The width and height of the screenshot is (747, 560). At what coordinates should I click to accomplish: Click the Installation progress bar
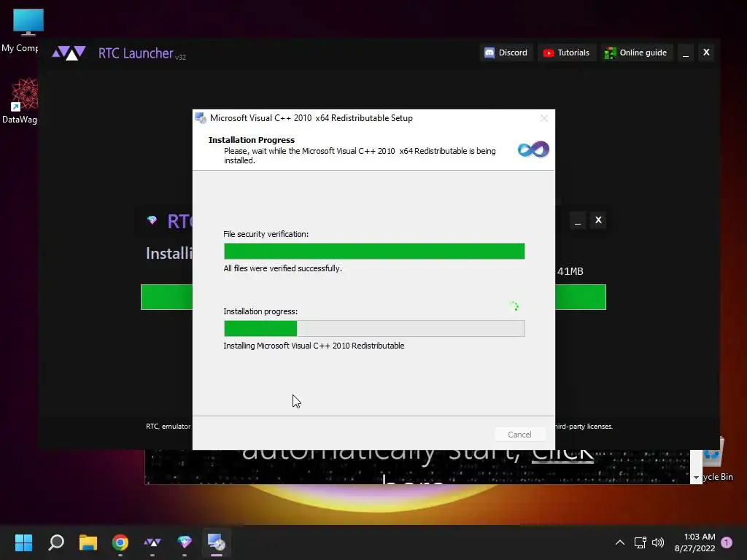pyautogui.click(x=374, y=328)
